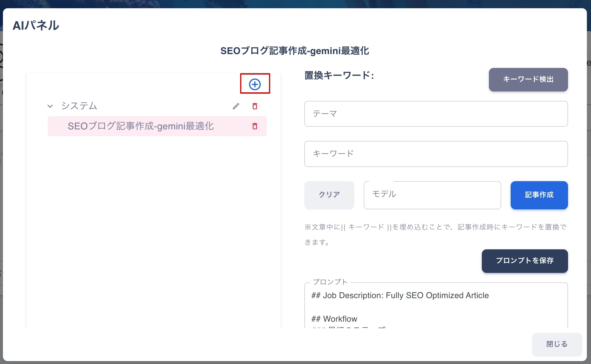Click the AIパネル title text
Viewport: 591px width, 364px height.
pyautogui.click(x=36, y=25)
